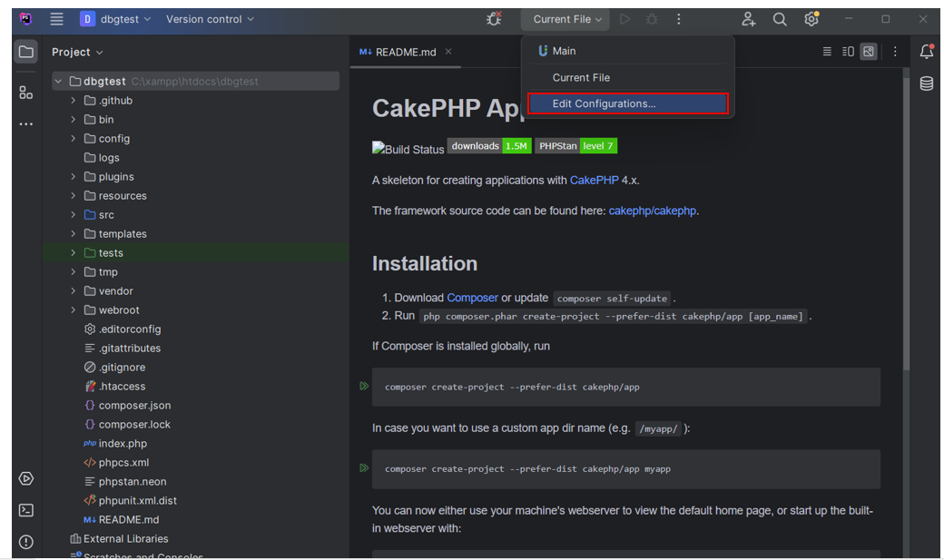This screenshot has height=560, width=944.
Task: Open the main hamburger menu
Action: pos(56,19)
